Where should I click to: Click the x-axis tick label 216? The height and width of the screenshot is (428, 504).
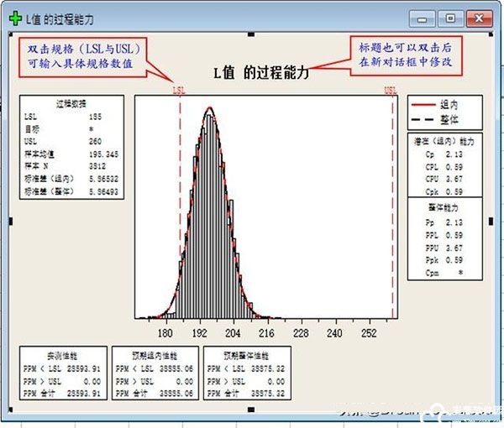click(266, 333)
